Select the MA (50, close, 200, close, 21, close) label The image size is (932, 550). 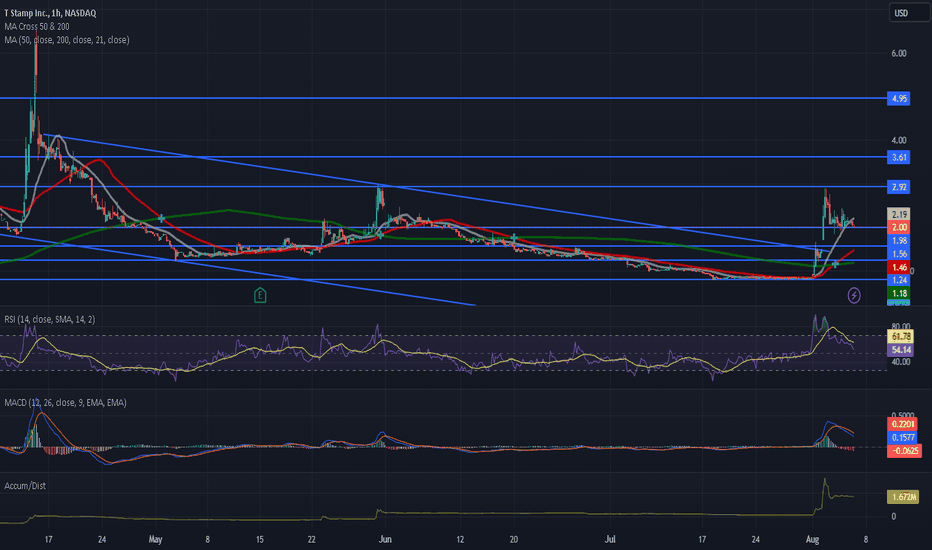pos(67,40)
